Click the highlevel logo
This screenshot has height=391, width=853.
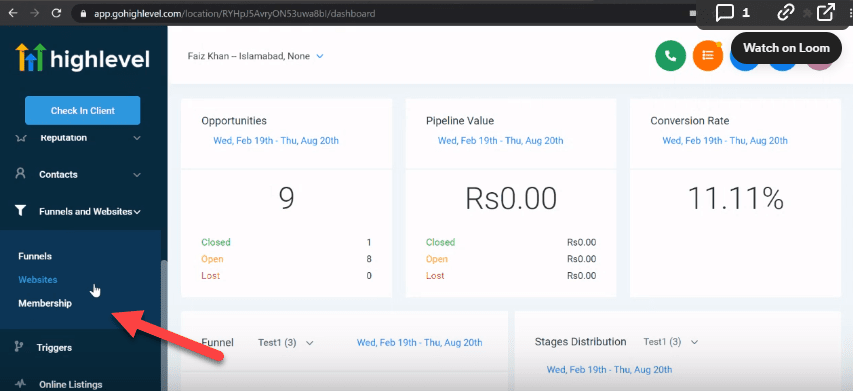[x=82, y=58]
